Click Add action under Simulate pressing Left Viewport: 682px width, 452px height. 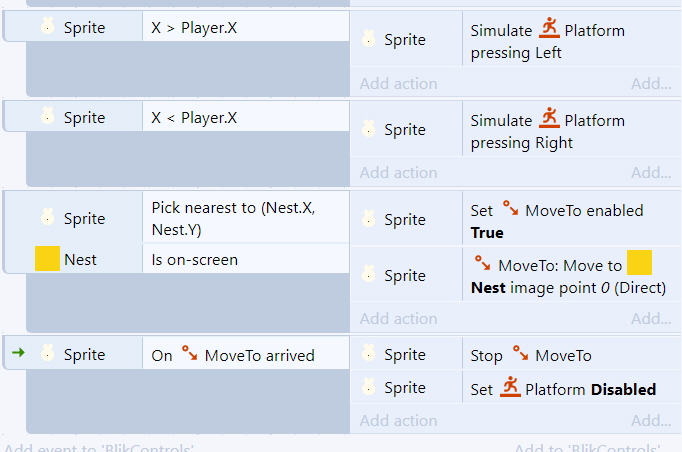tap(398, 84)
